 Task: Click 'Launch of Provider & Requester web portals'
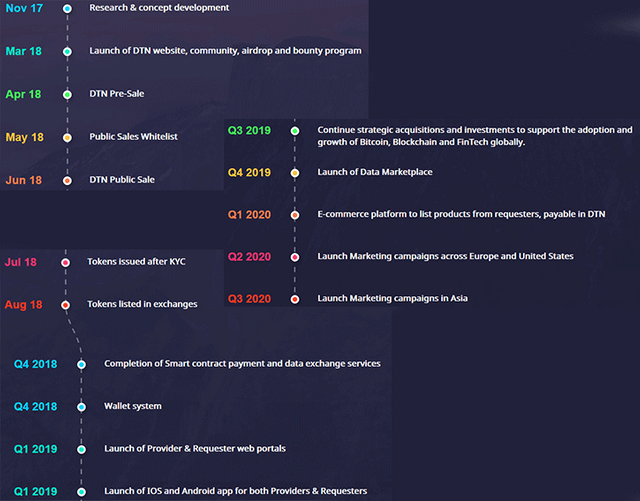click(x=195, y=449)
